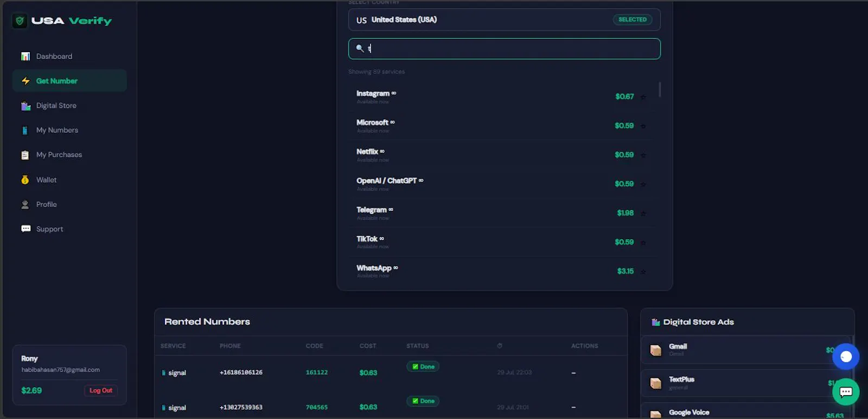Image resolution: width=868 pixels, height=419 pixels.
Task: Click the Digital Store shopping bags icon
Action: (25, 106)
